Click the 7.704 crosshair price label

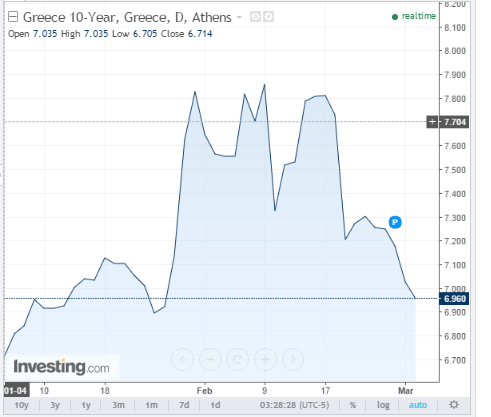tap(455, 122)
